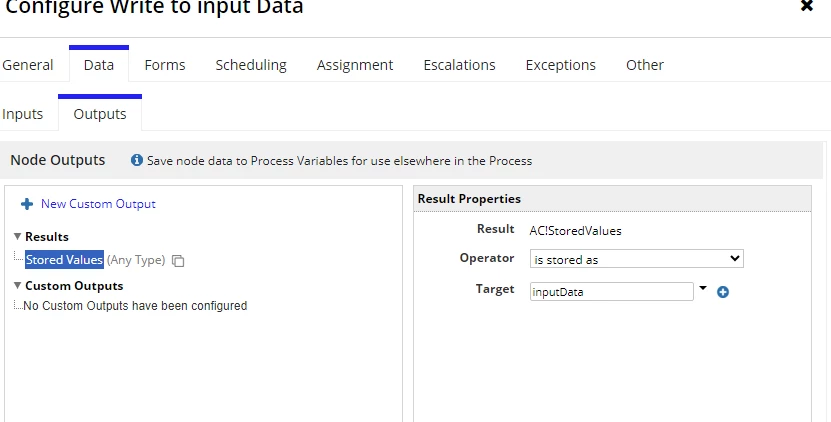Collapse the Results tree section

pyautogui.click(x=17, y=236)
